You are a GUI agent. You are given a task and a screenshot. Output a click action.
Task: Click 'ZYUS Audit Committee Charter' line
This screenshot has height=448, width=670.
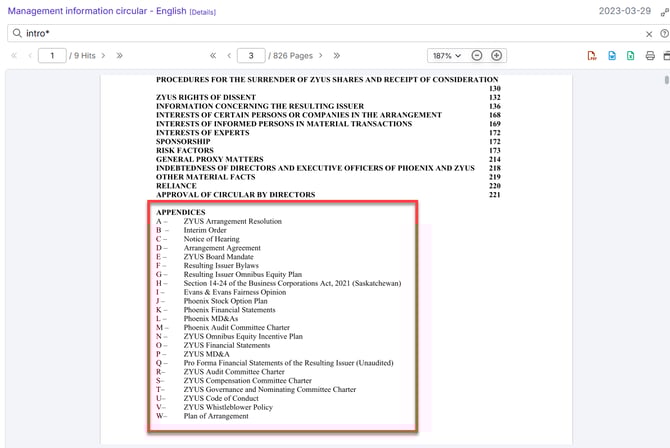pyautogui.click(x=234, y=372)
